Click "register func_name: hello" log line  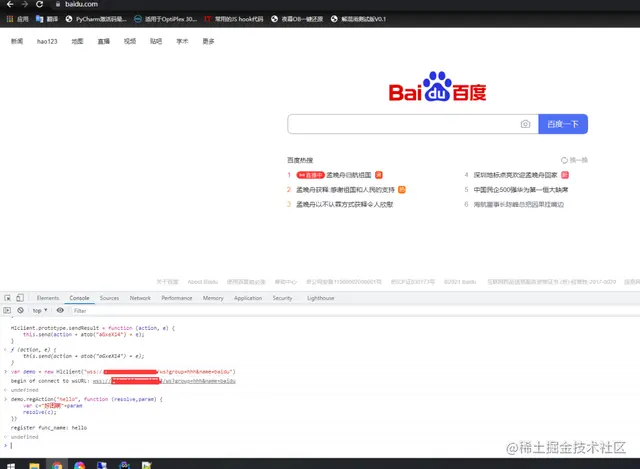click(x=49, y=428)
